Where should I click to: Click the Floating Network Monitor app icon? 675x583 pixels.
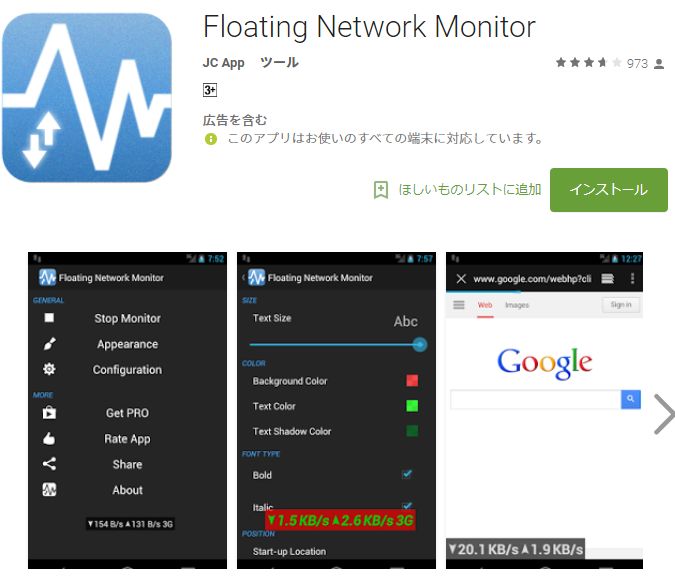(87, 98)
